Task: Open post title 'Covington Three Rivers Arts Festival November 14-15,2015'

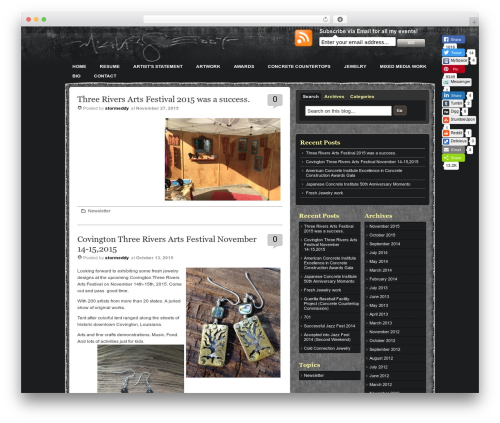Action: point(167,244)
